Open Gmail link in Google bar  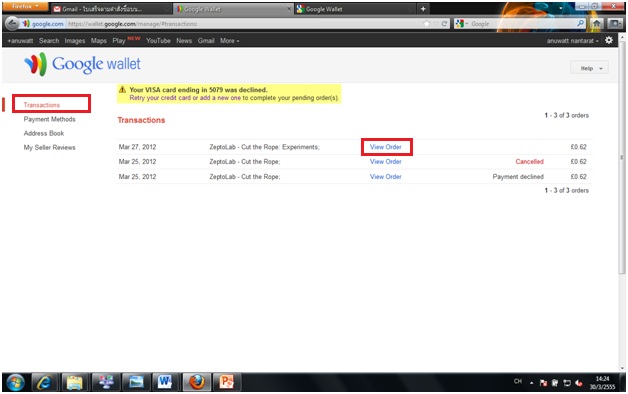click(206, 40)
